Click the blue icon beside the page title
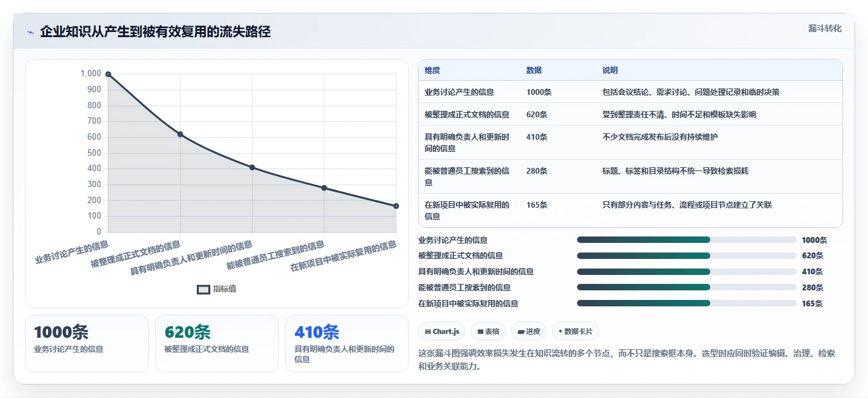Viewport: 868px width, 398px height. tap(30, 32)
